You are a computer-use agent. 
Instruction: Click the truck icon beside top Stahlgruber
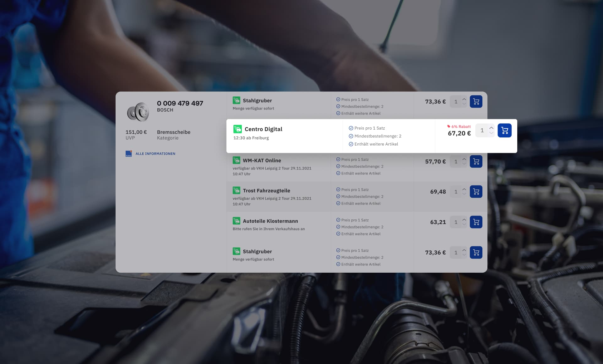(236, 100)
